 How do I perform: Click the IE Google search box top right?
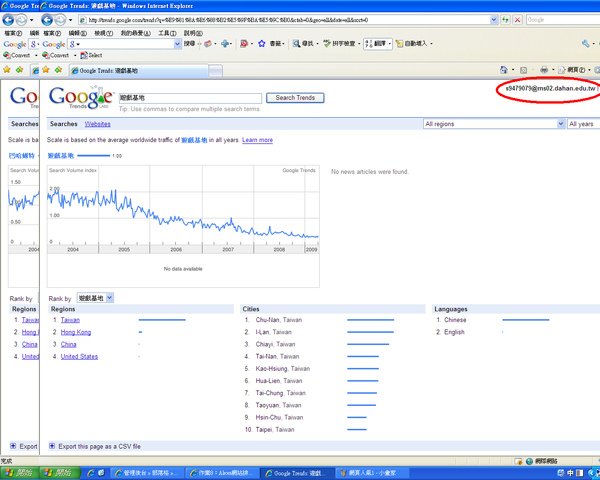562,20
